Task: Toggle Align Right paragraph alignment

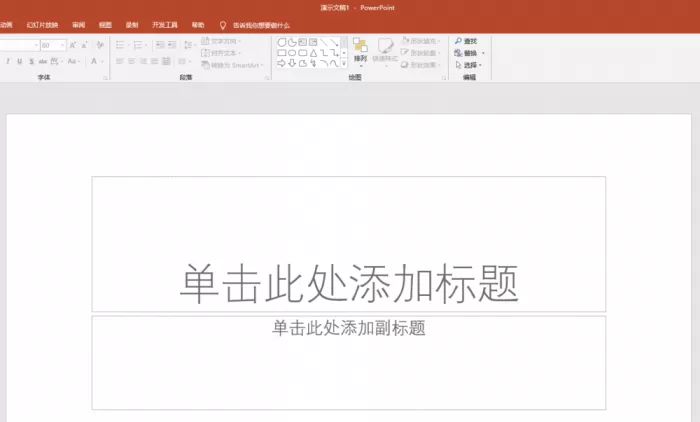Action: [x=143, y=61]
